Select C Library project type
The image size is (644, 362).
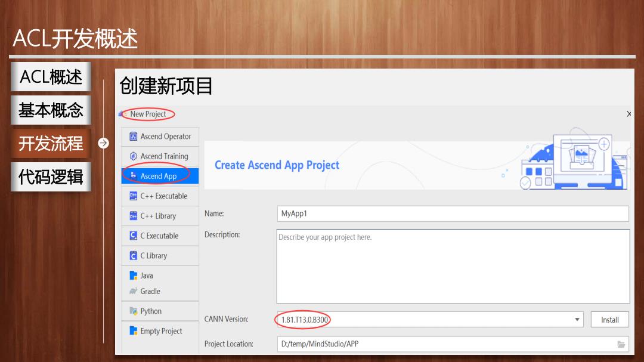(x=160, y=256)
